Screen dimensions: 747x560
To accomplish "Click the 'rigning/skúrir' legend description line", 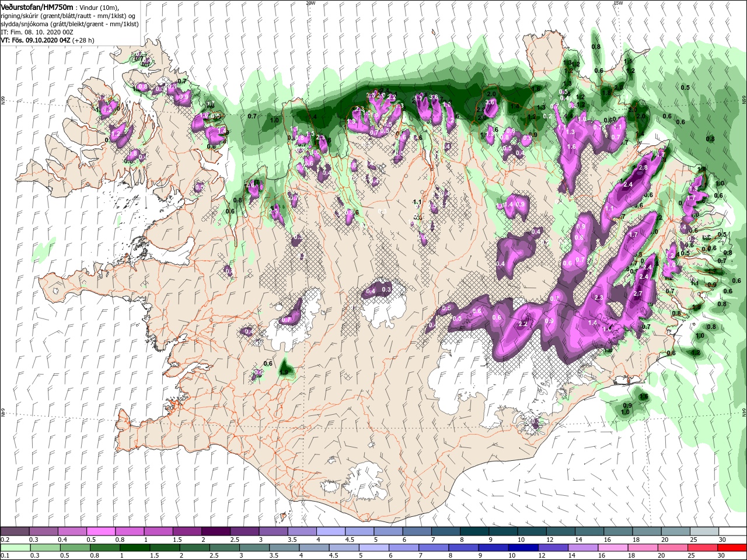I will tap(68, 16).
